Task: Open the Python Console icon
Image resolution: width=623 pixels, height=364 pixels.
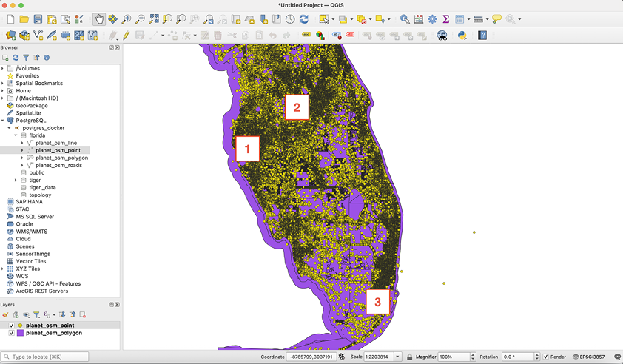Action: click(x=462, y=36)
